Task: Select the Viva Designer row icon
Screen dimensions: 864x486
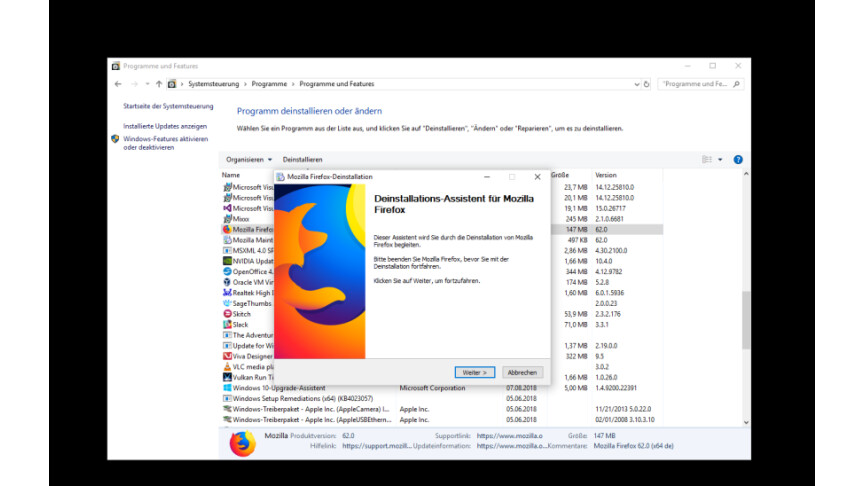Action: 227,356
